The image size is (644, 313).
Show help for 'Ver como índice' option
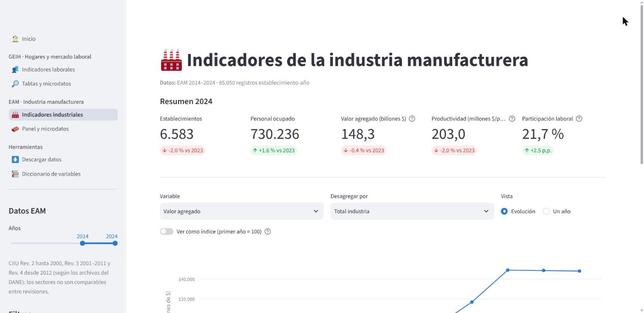[267, 231]
